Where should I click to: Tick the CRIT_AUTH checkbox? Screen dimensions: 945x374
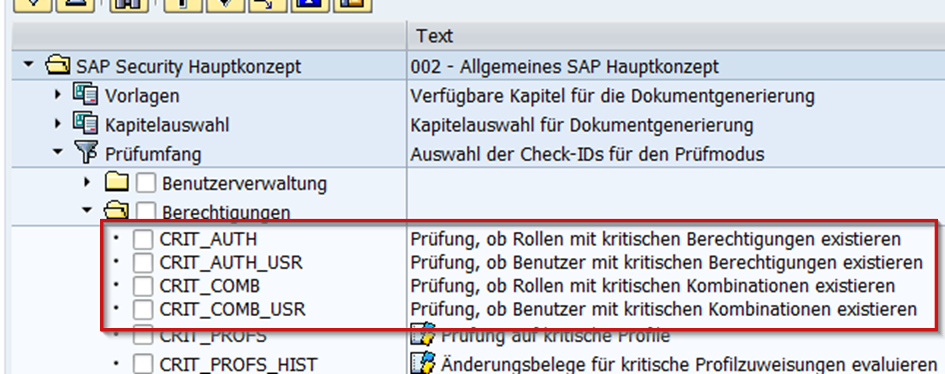pyautogui.click(x=143, y=240)
